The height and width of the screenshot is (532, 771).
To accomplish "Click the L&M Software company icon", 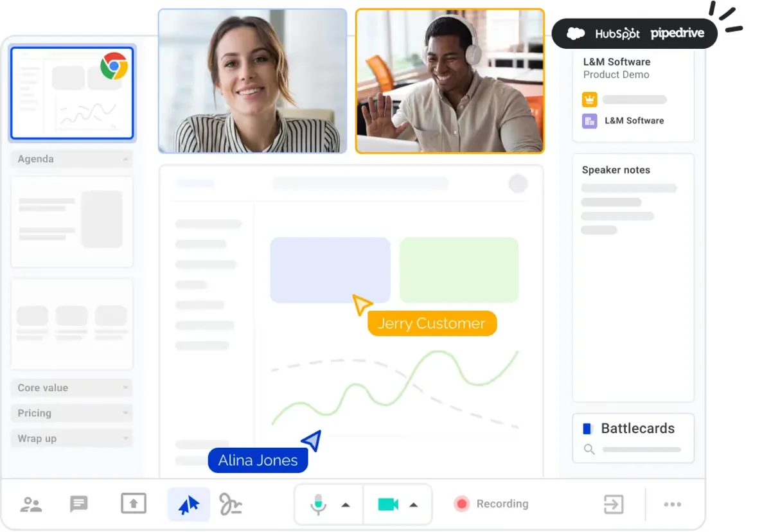I will [x=590, y=121].
